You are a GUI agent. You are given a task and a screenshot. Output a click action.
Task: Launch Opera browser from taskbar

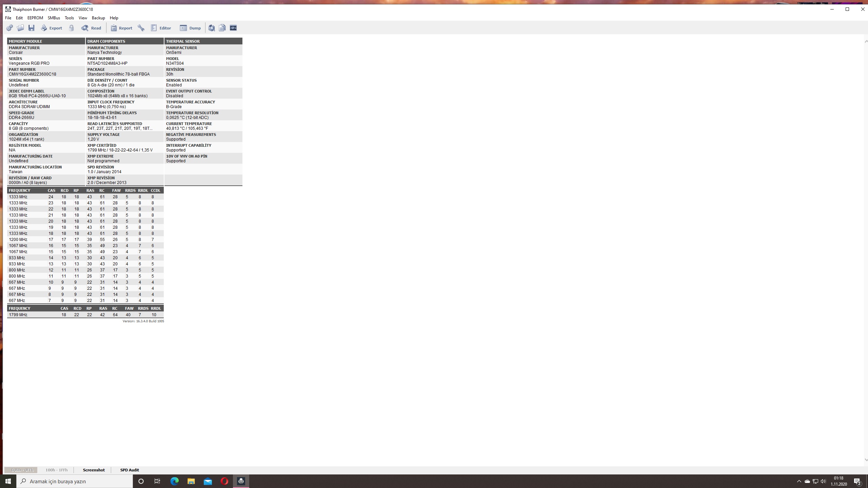point(224,481)
